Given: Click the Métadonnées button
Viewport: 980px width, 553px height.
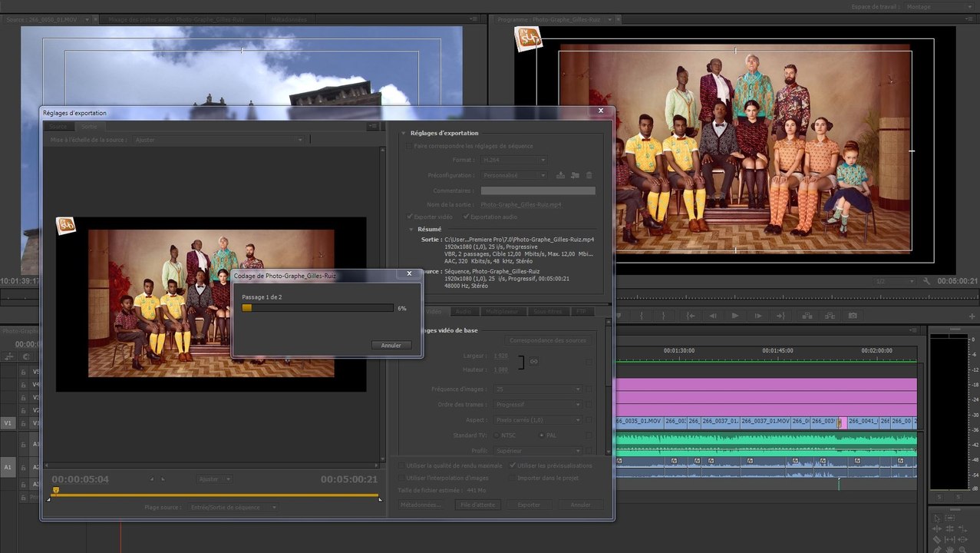Looking at the screenshot, I should [421, 505].
